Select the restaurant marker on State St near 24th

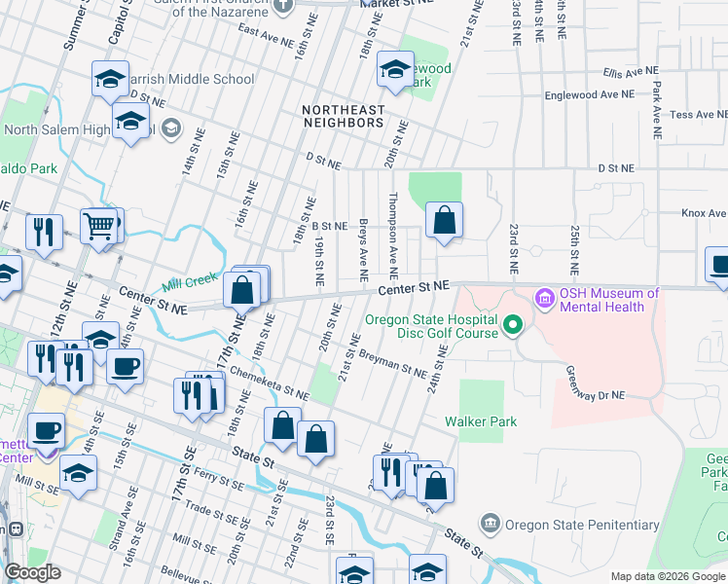(x=391, y=473)
